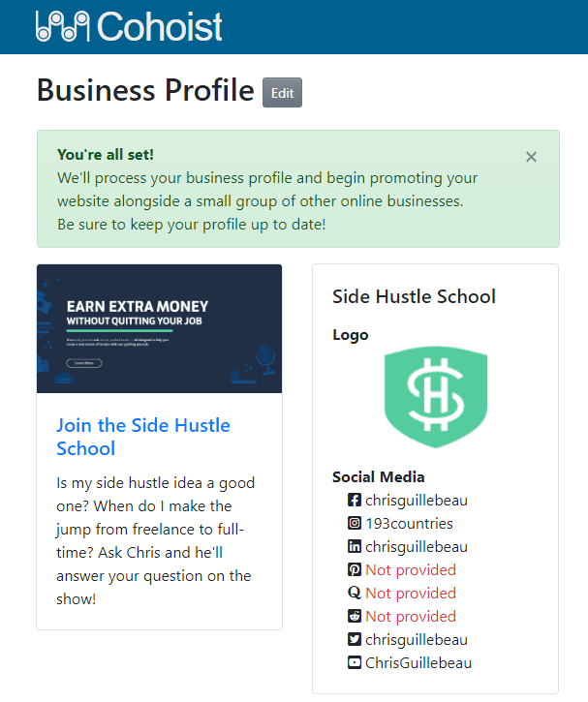Click the Side Hustle School shield logo
This screenshot has height=702, width=588.
pos(436,397)
